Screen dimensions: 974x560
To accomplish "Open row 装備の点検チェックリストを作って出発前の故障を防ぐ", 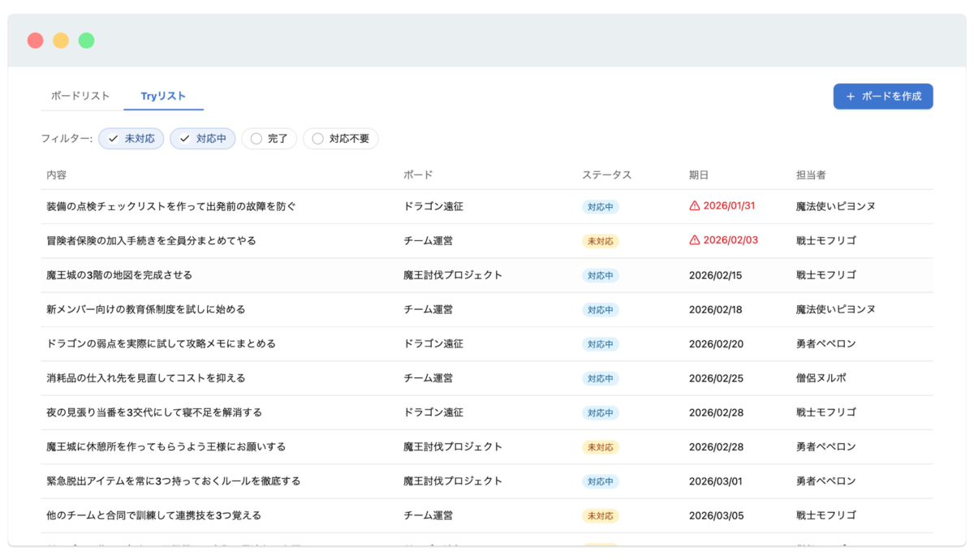I will click(487, 206).
